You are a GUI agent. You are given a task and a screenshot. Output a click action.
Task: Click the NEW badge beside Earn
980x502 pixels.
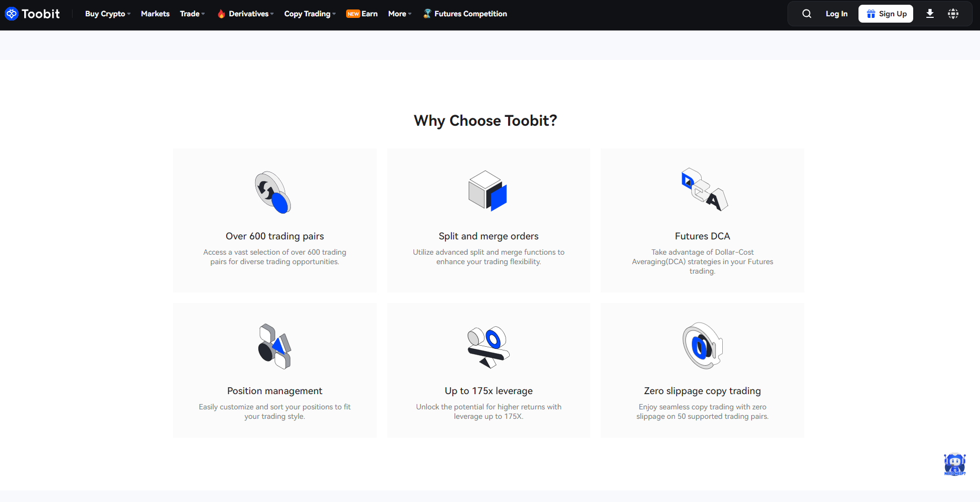[x=353, y=14]
